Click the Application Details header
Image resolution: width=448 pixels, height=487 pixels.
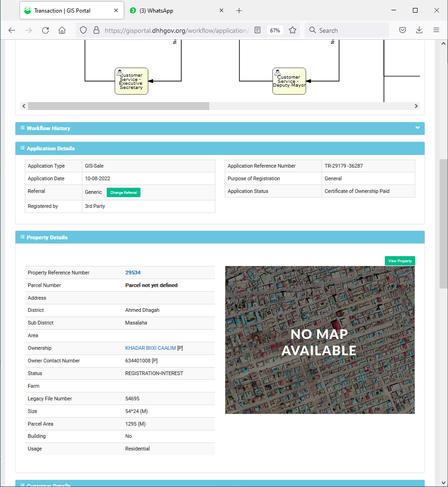point(220,148)
